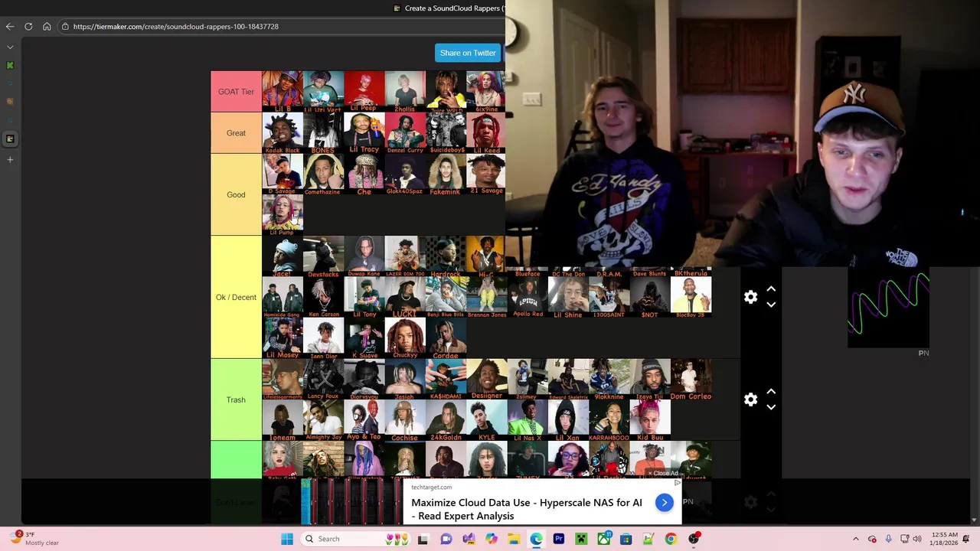
Task: Select the LUCKI thumbnail
Action: tap(405, 297)
